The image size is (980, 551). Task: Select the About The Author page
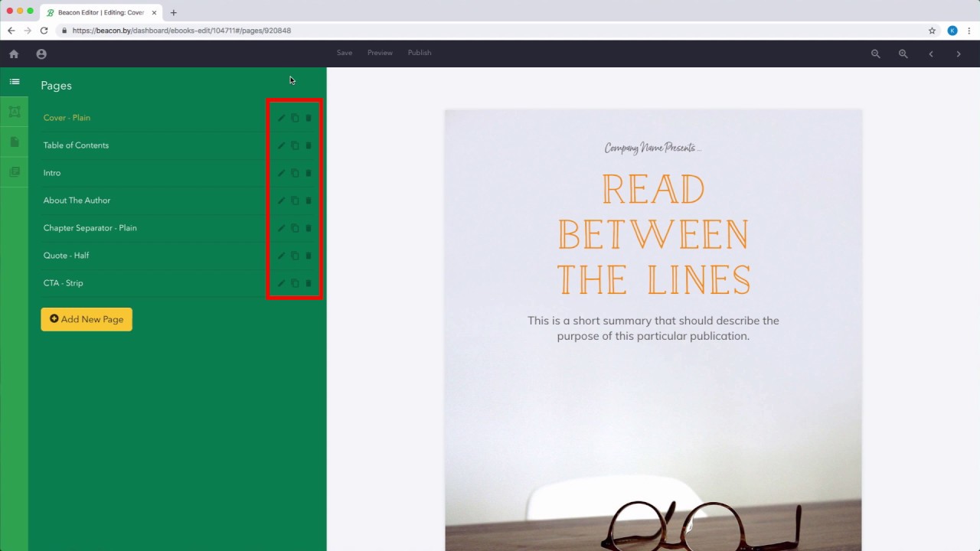pos(77,201)
